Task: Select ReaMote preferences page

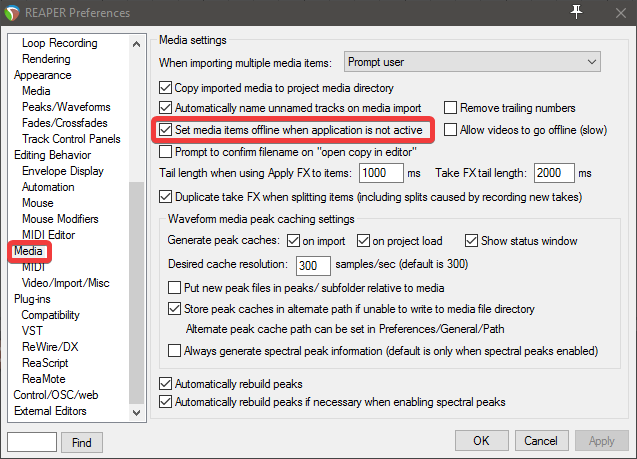Action: click(43, 379)
